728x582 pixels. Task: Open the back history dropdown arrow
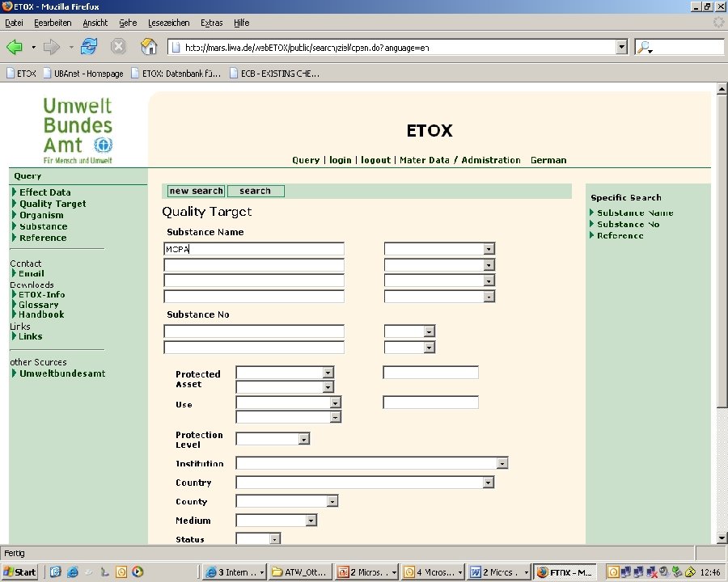click(x=33, y=47)
